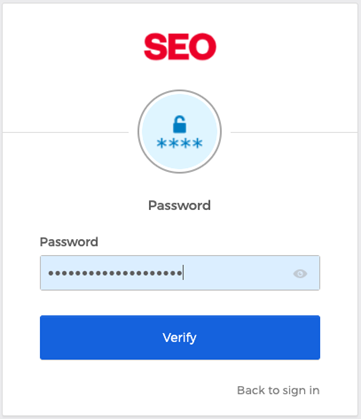Click the letter S in SEO logo
Viewport: 361px width, 419px height.
pyautogui.click(x=156, y=47)
